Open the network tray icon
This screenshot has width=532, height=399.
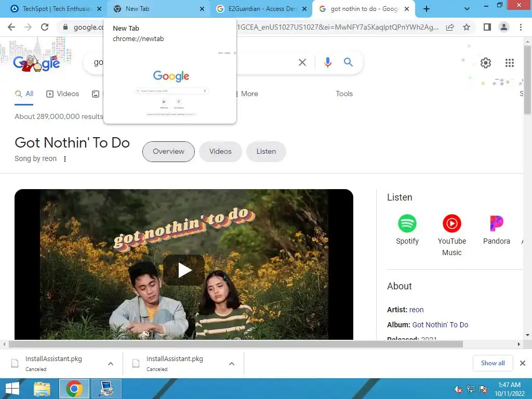click(x=471, y=389)
